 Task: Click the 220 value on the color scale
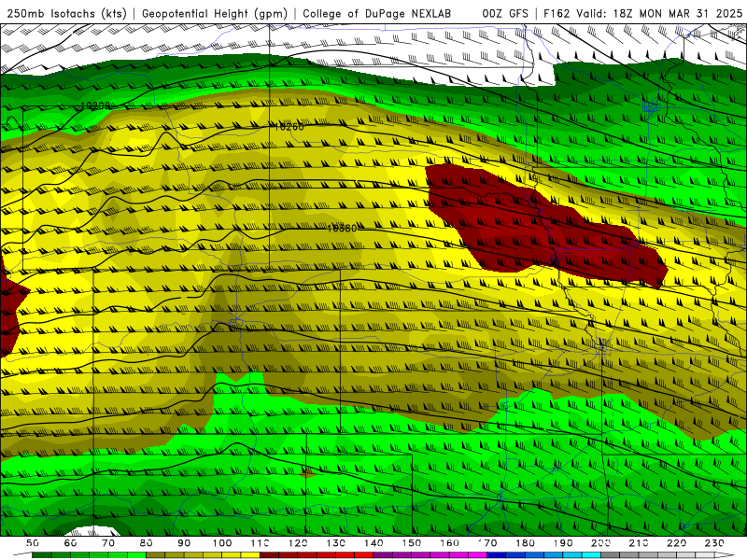pos(676,543)
